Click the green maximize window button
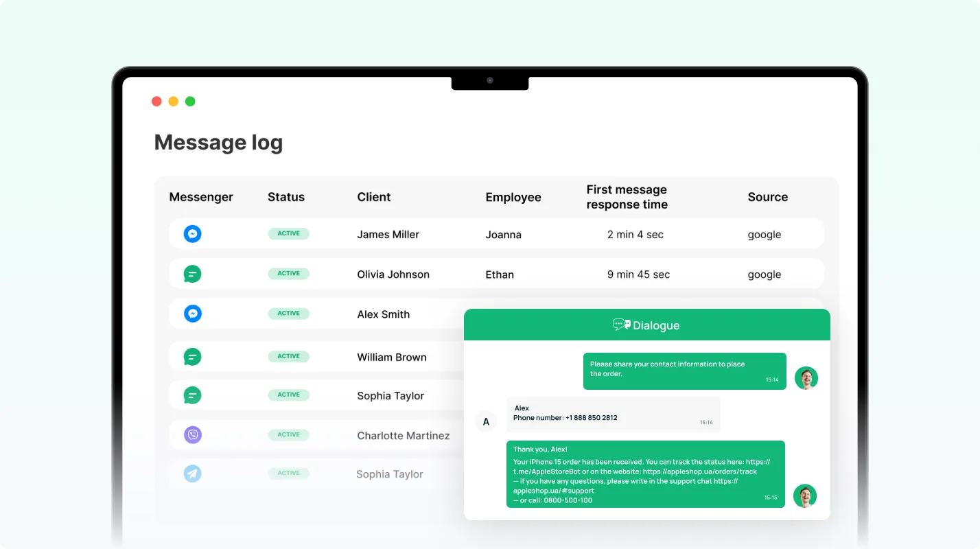 (x=190, y=102)
